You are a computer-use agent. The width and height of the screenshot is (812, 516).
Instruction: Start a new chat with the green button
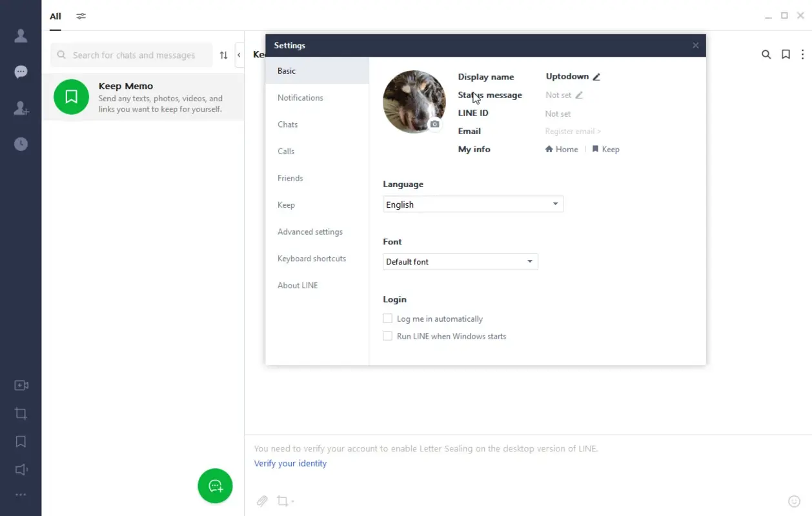pyautogui.click(x=215, y=486)
